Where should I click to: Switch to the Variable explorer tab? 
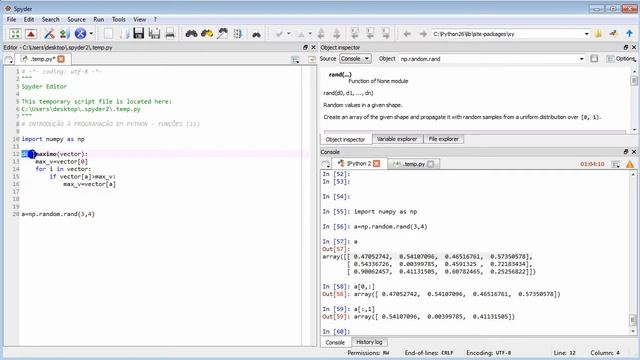click(x=397, y=139)
